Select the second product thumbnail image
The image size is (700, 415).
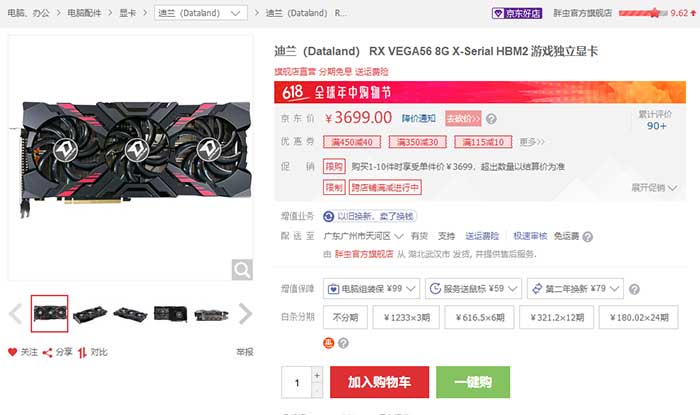click(x=90, y=314)
